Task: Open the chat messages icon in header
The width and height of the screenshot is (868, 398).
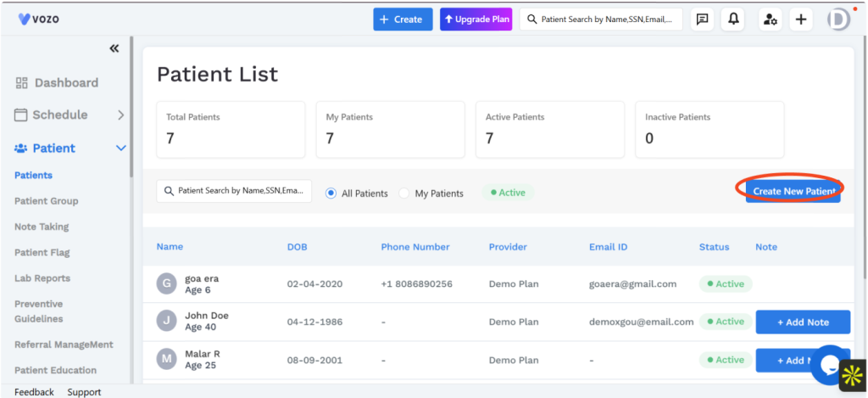Action: coord(702,20)
